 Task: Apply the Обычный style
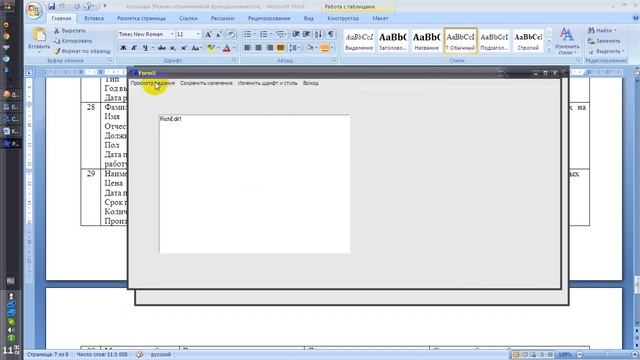coord(460,41)
